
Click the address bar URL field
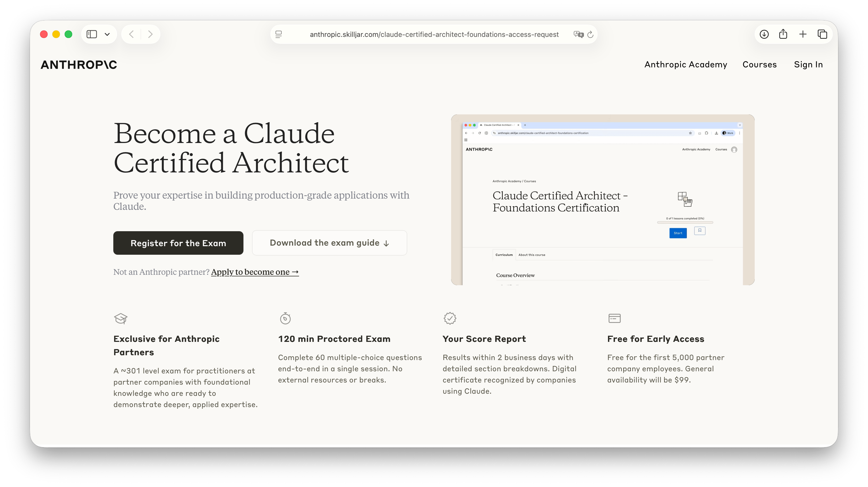[x=434, y=34]
